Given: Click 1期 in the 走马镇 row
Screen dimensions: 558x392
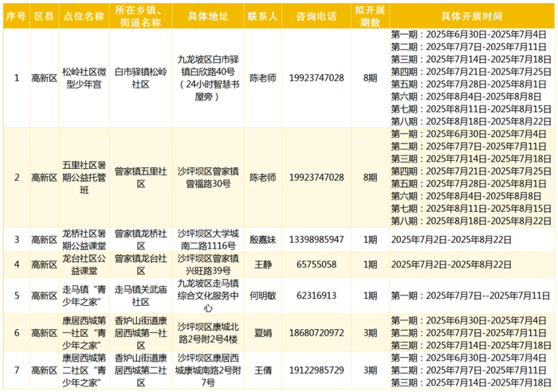Looking at the screenshot, I should [370, 296].
